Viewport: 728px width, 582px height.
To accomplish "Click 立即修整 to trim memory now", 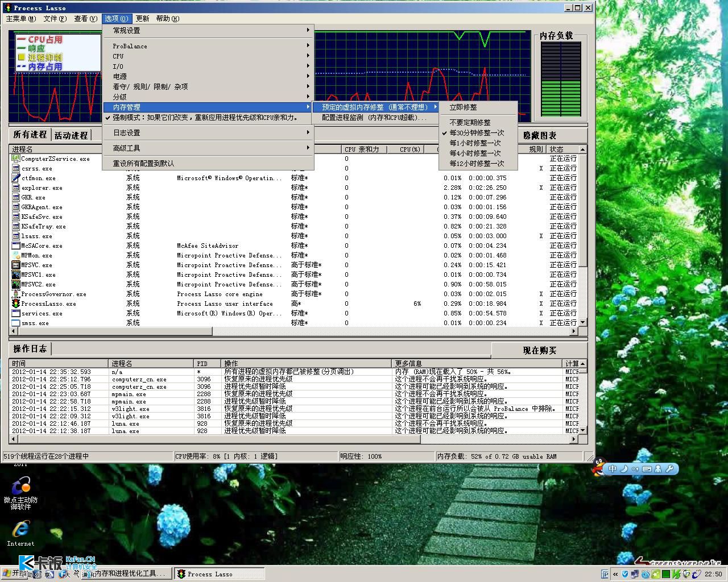I will pyautogui.click(x=478, y=107).
